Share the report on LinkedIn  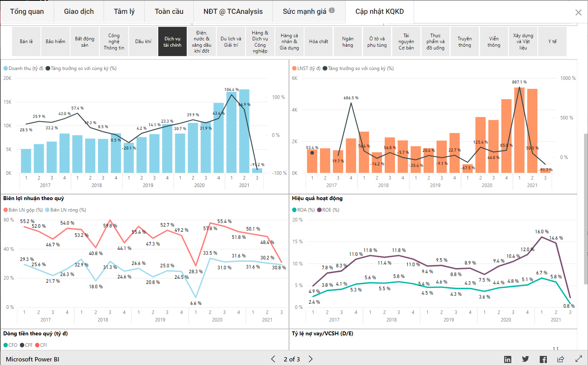508,359
